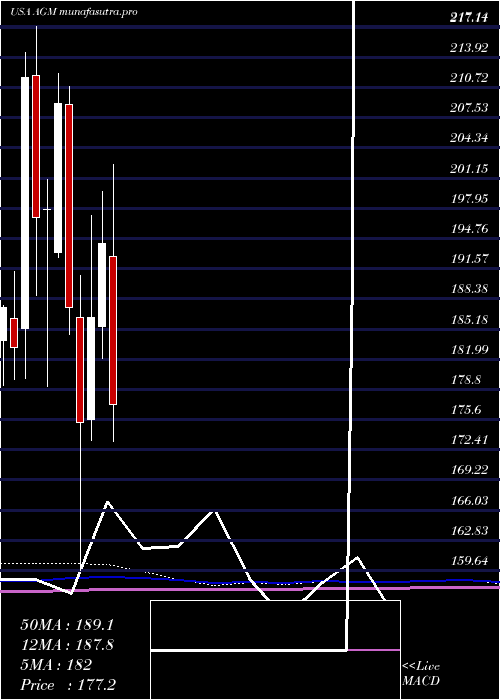Viewport: 500px width, 700px height.
Task: Click the 197.95 price level label
Action: tap(470, 199)
